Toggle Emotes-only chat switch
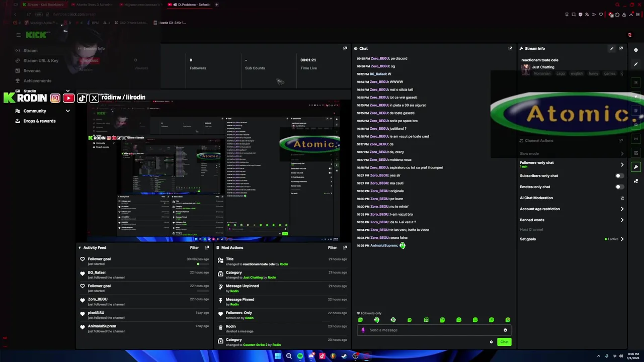This screenshot has width=644, height=362. [x=619, y=187]
